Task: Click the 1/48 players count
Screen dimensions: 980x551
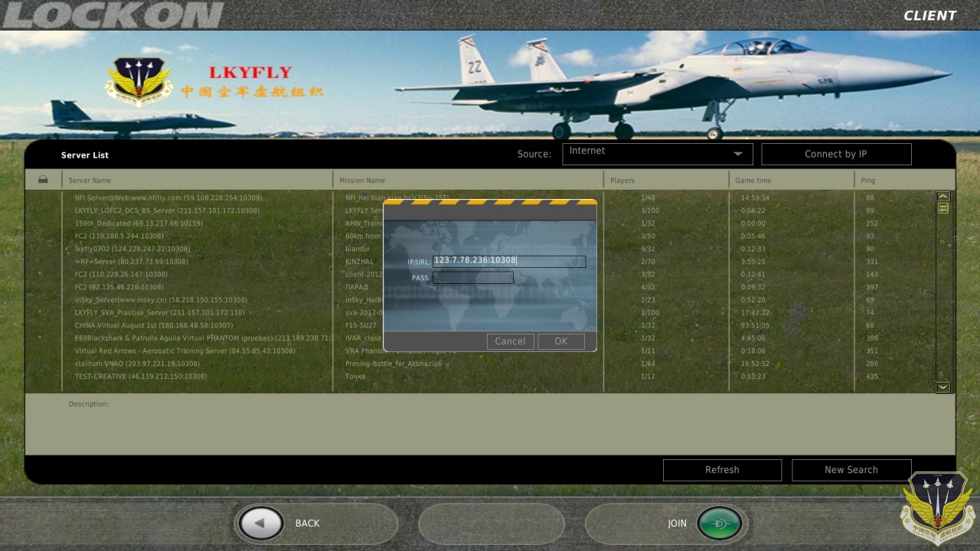Action: click(x=648, y=197)
